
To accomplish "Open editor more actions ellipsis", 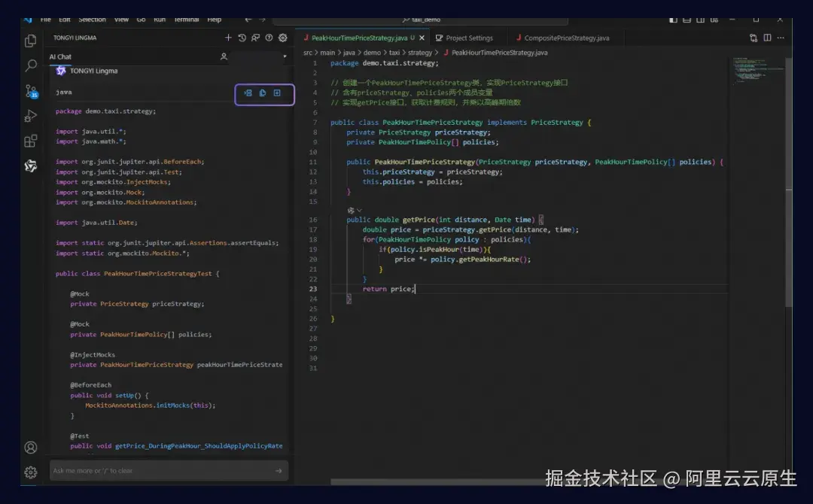I will tap(781, 38).
